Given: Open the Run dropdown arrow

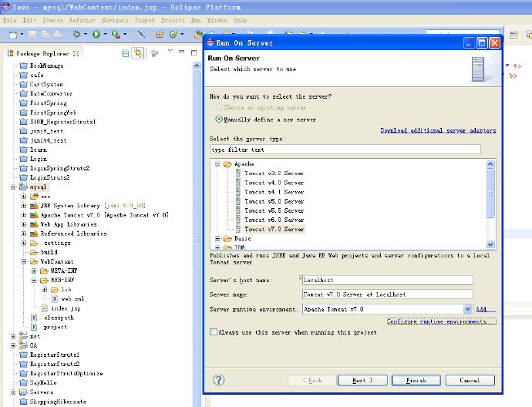Looking at the screenshot, I should tap(105, 34).
